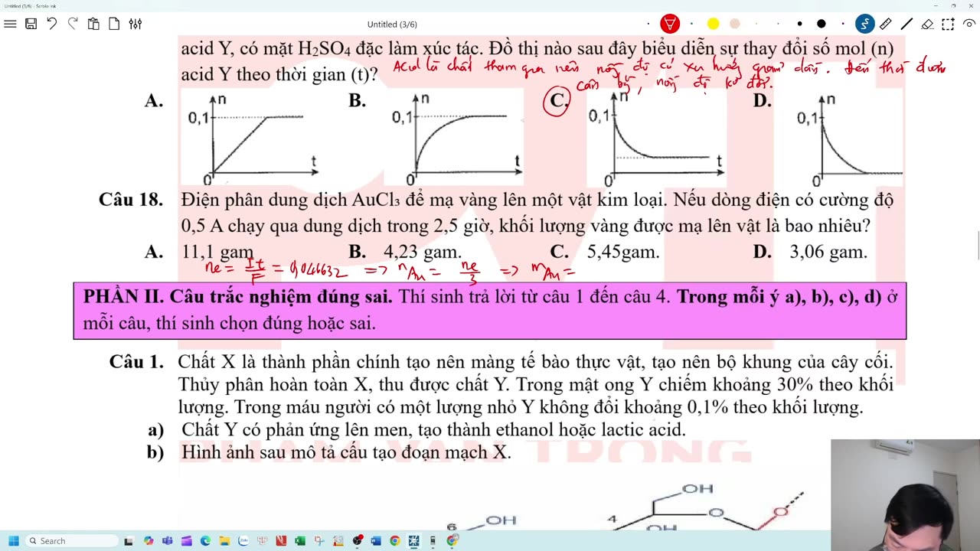Click the 'PHẦN II. Câu trắc nghiệm đúng sai.' heading
The image size is (980, 551).
coord(237,297)
